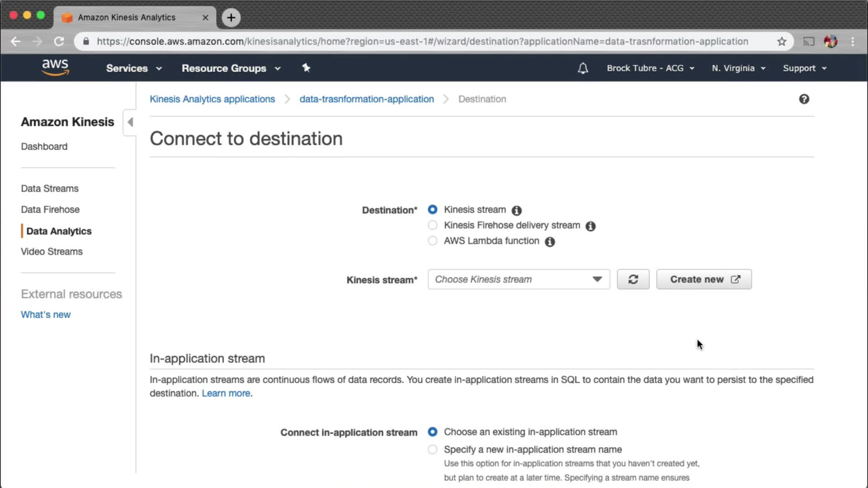
Task: Click the AWS logo home icon
Action: pyautogui.click(x=55, y=67)
